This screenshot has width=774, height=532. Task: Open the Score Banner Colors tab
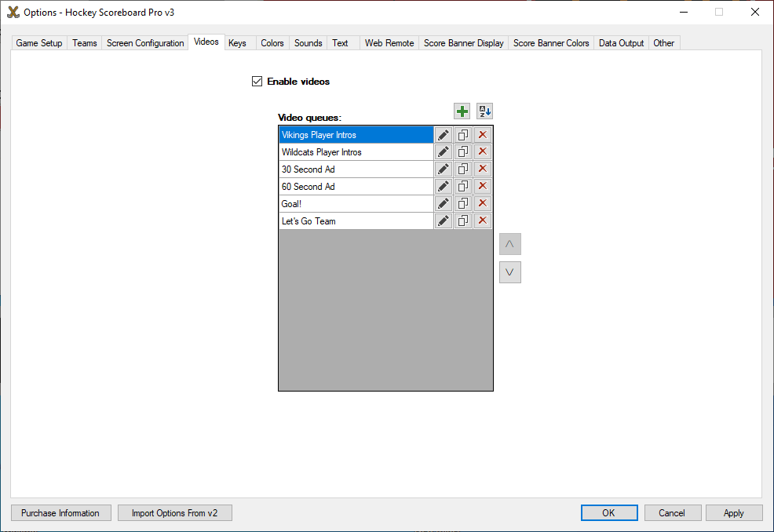(551, 43)
